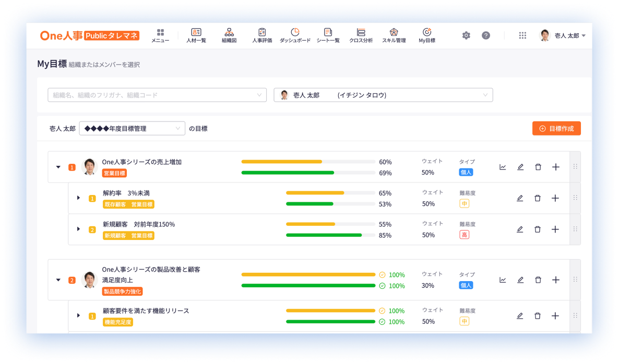Expand the 解約率 3%未満 sub-goal

[x=79, y=198]
